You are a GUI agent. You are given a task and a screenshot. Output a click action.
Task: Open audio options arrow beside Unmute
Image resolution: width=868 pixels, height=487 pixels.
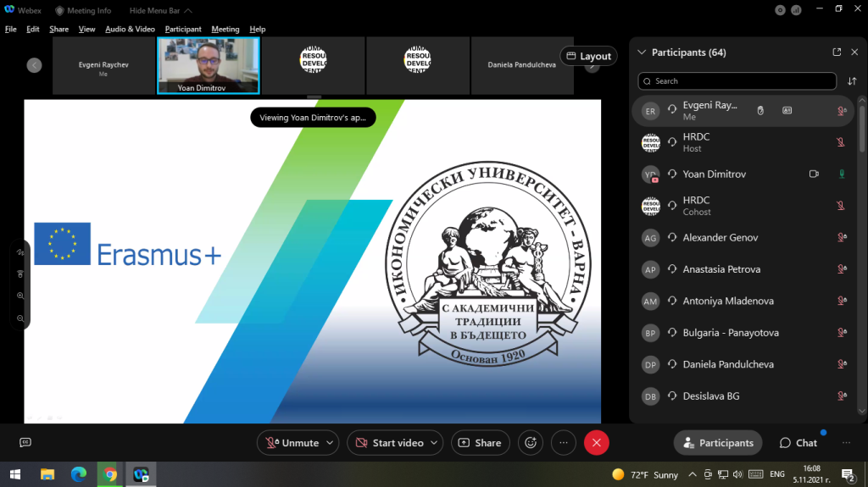(x=330, y=443)
